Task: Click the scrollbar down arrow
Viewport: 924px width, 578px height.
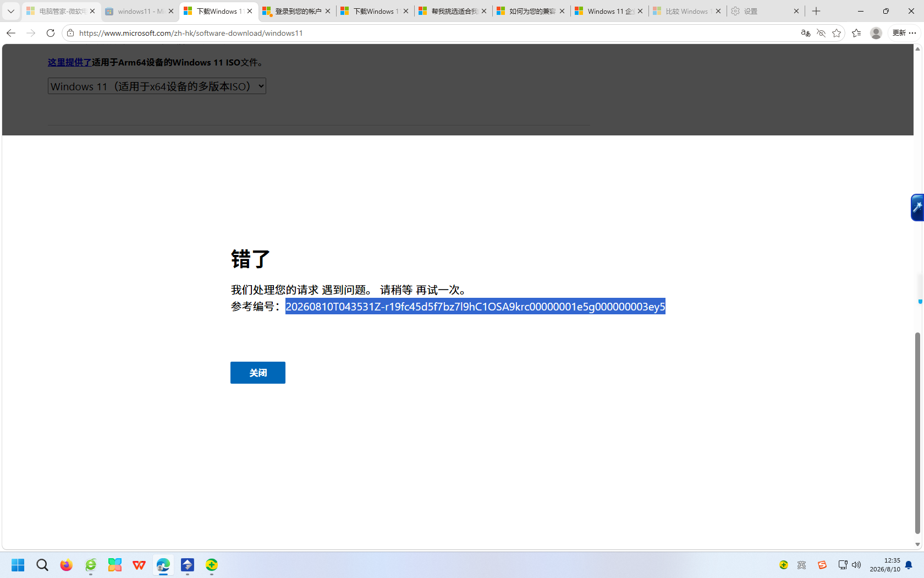Action: [x=917, y=544]
